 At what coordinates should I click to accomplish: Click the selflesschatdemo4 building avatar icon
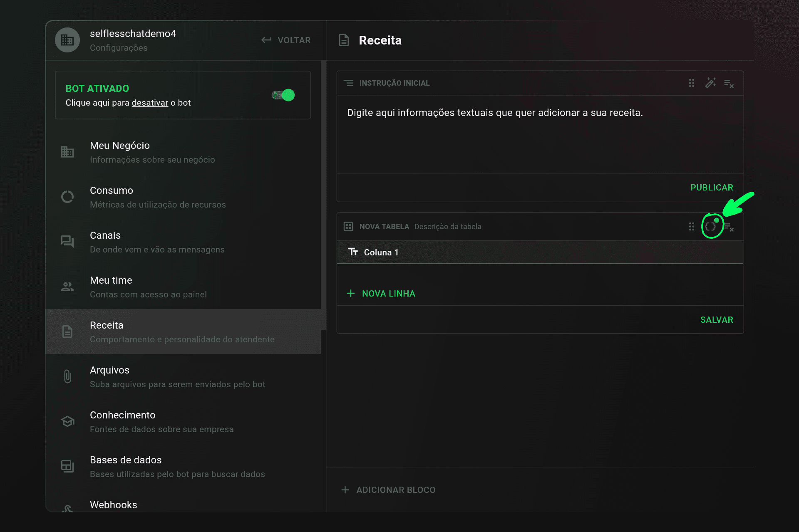[67, 40]
